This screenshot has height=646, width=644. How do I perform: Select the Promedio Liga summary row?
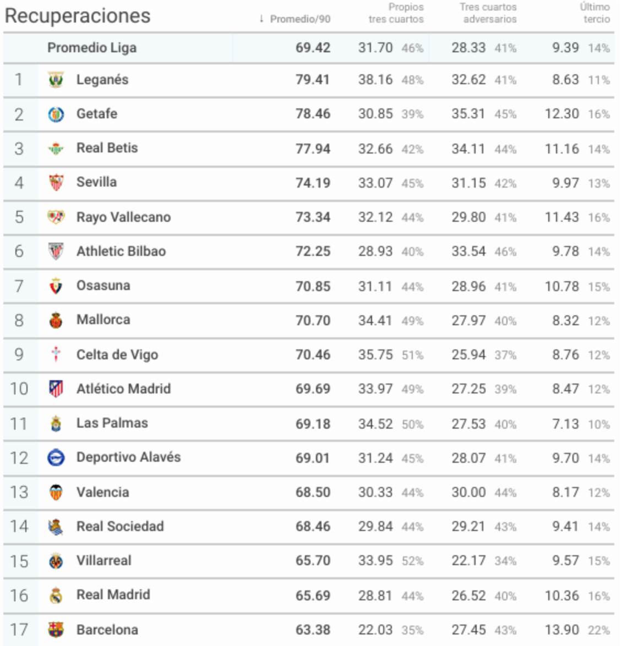point(309,48)
